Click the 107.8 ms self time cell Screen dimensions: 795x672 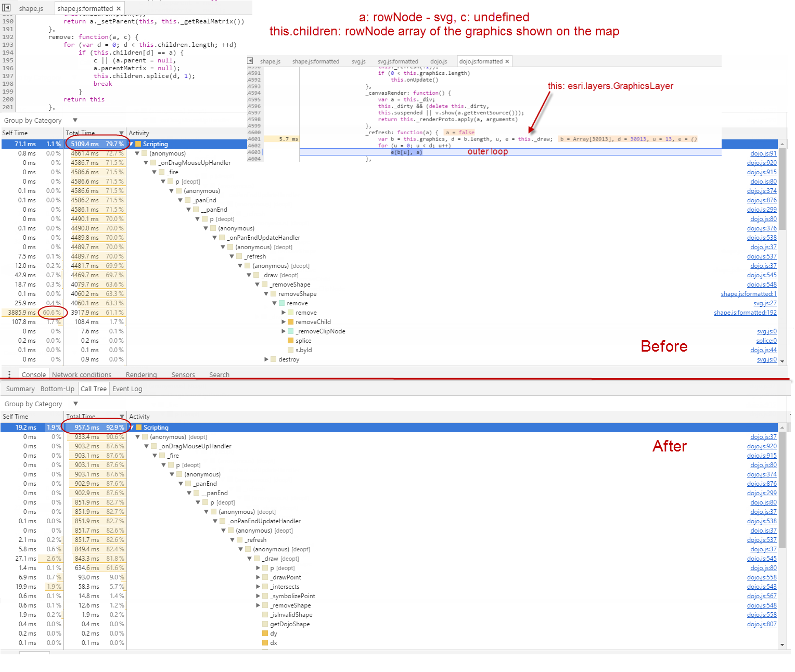[24, 322]
